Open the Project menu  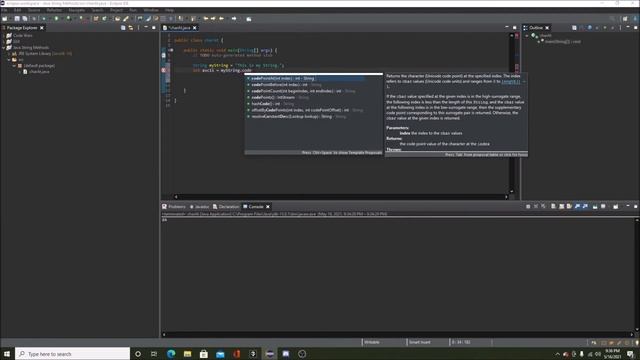point(116,10)
